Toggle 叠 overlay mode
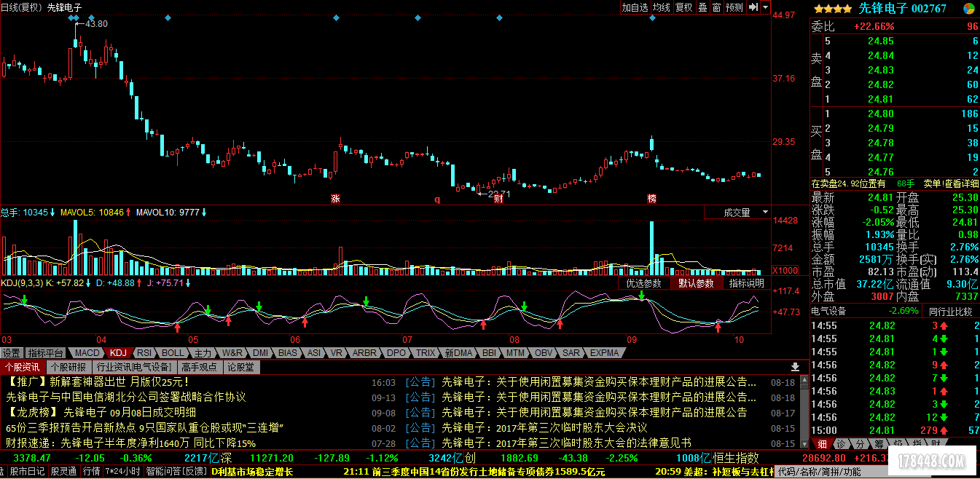980x479 pixels. pyautogui.click(x=702, y=7)
